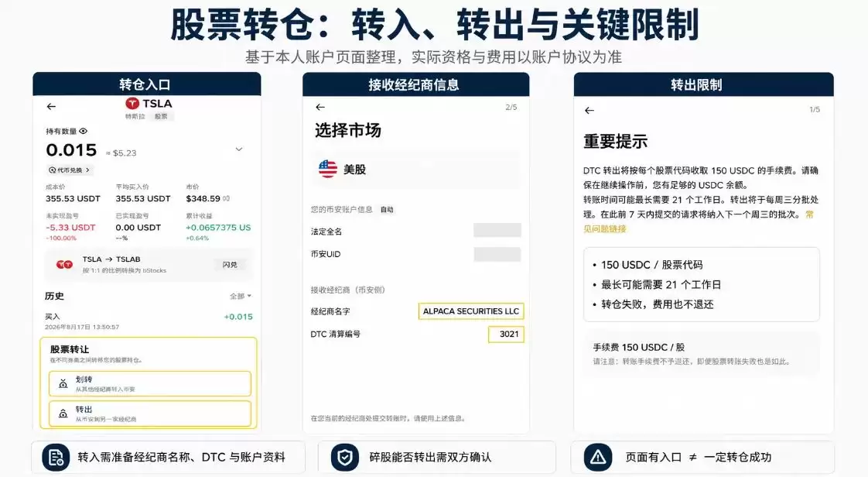Click the 划转 bank icon

pos(63,383)
